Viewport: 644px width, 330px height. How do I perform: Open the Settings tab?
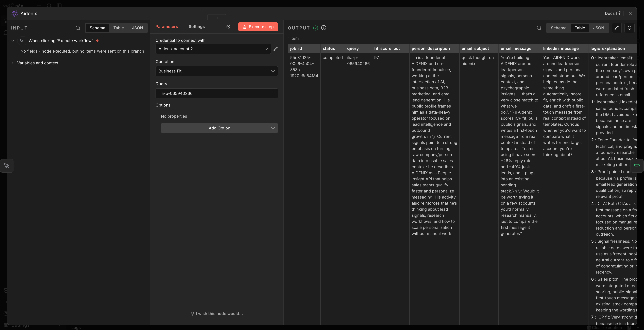pyautogui.click(x=196, y=26)
